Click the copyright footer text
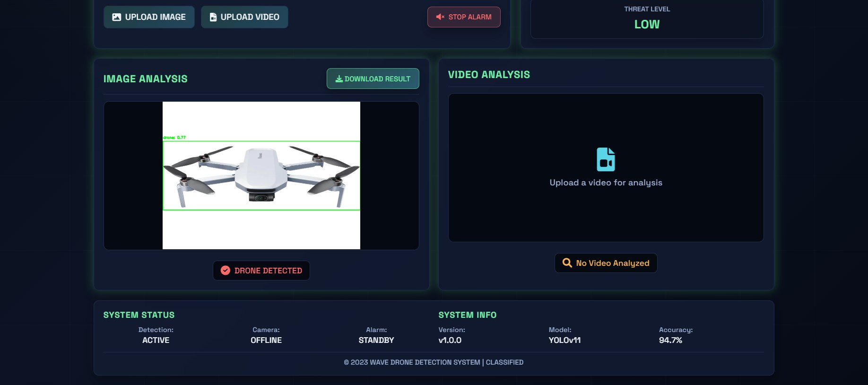Screen dimensions: 868x385 pos(434,362)
